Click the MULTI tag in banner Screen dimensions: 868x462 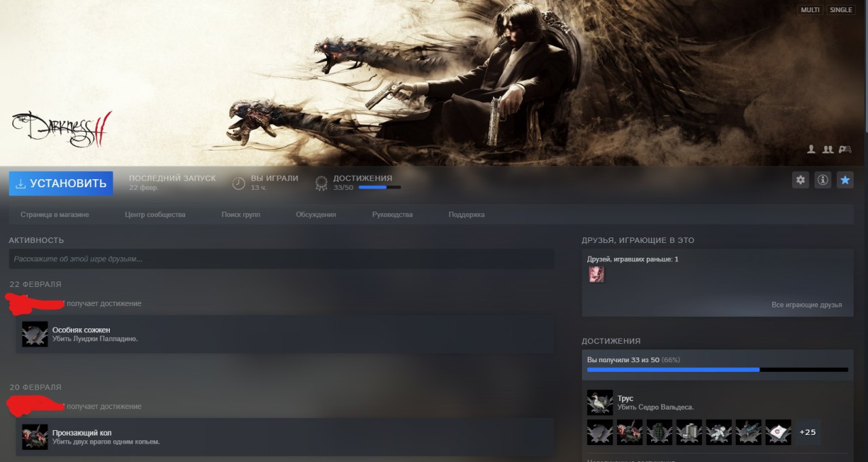[x=810, y=10]
